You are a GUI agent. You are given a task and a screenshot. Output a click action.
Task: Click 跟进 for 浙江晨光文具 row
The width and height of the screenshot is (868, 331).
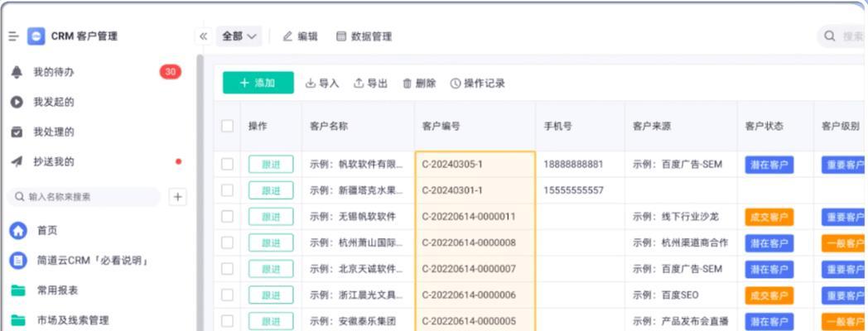click(x=271, y=295)
